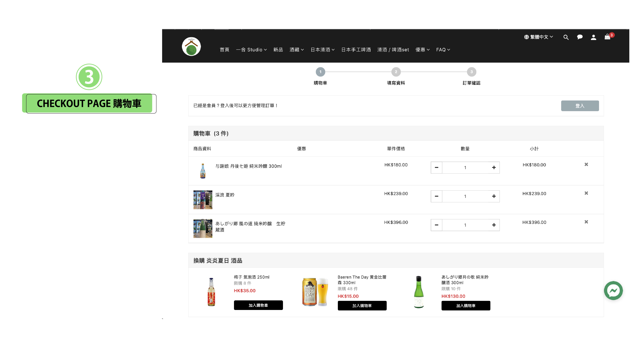Add 梅子 氣泡酒 250ml to cart
This screenshot has width=644, height=348.
(x=258, y=305)
